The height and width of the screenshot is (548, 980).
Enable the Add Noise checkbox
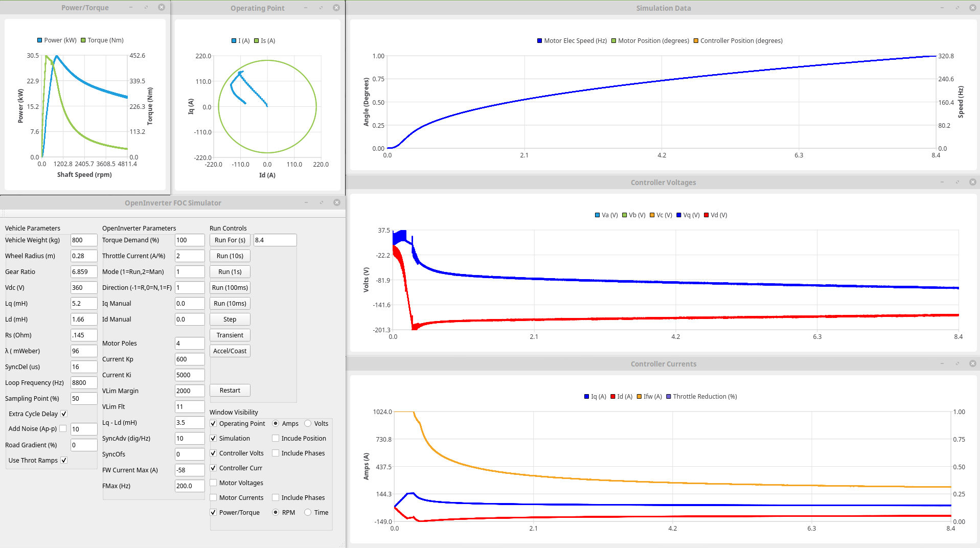pos(63,428)
